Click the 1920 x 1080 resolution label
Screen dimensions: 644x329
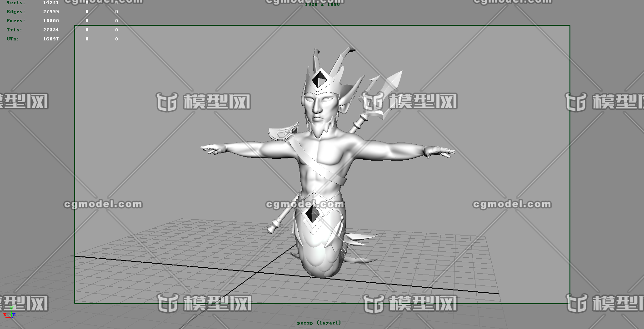click(322, 5)
